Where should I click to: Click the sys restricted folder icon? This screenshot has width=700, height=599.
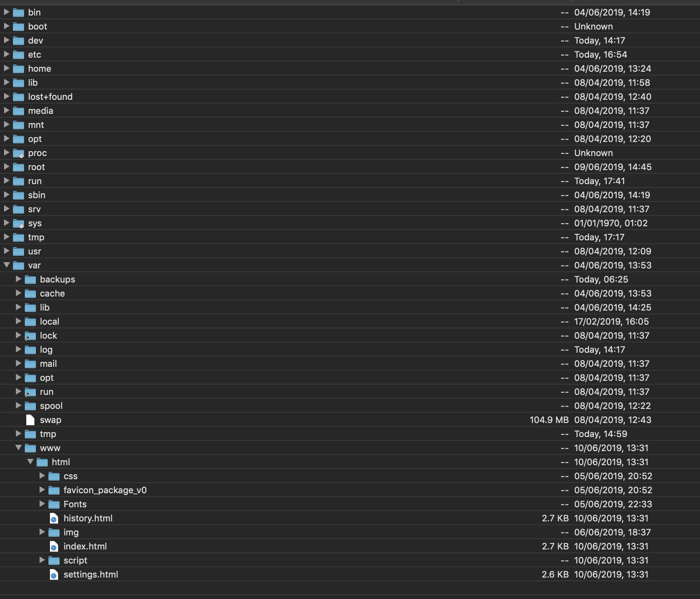point(18,223)
